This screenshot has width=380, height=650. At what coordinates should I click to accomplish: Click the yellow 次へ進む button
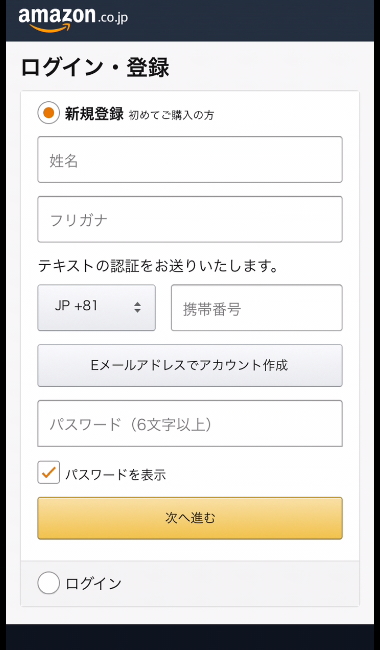190,518
